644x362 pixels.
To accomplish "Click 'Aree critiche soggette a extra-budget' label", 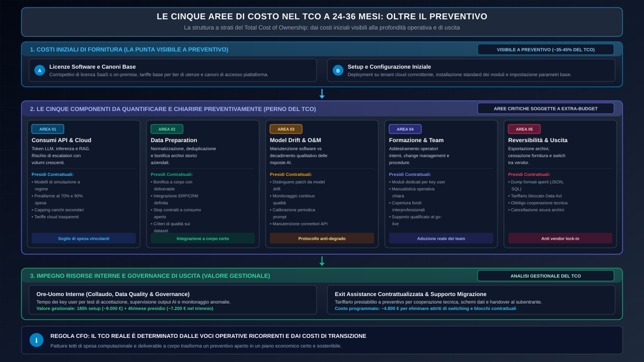I will 546,108.
